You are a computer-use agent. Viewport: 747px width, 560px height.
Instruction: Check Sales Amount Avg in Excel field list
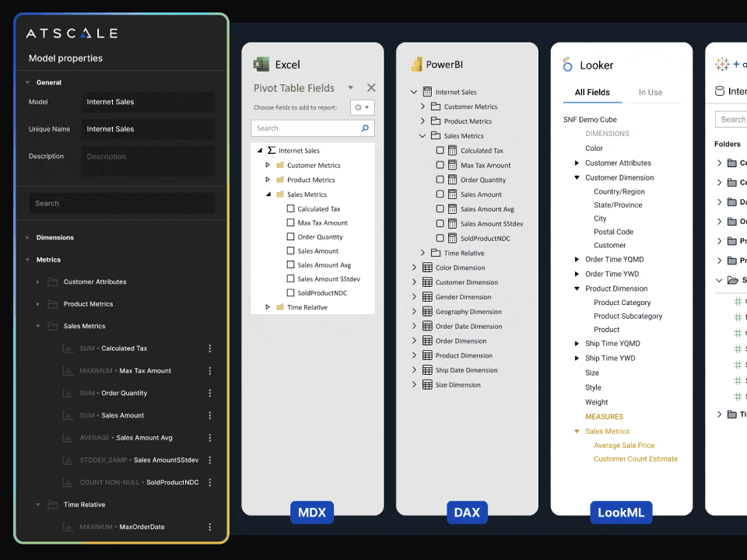(290, 264)
